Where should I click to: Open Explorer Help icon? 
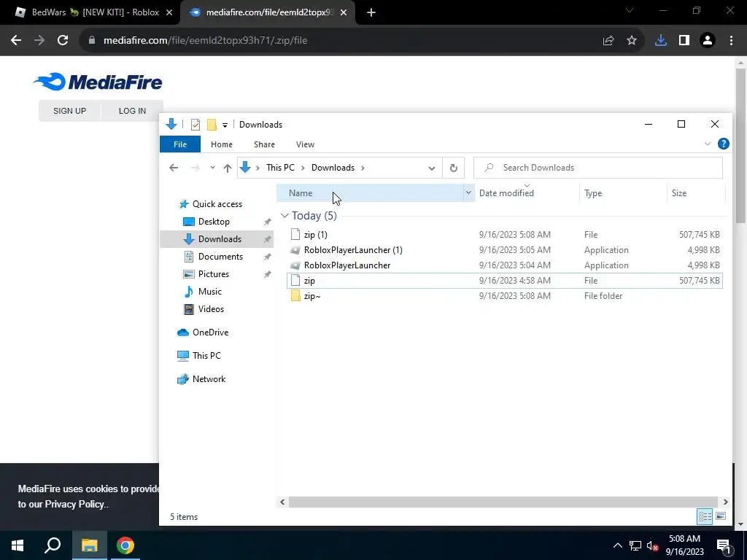pyautogui.click(x=723, y=144)
